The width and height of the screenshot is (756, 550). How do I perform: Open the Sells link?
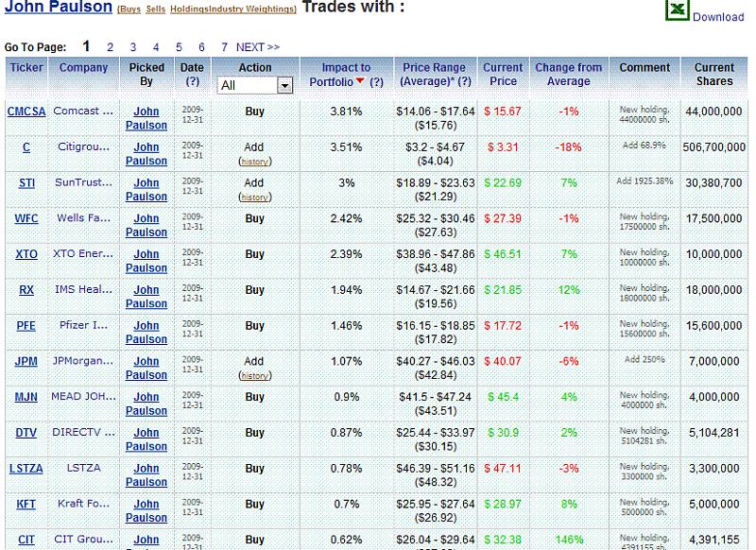coord(155,9)
